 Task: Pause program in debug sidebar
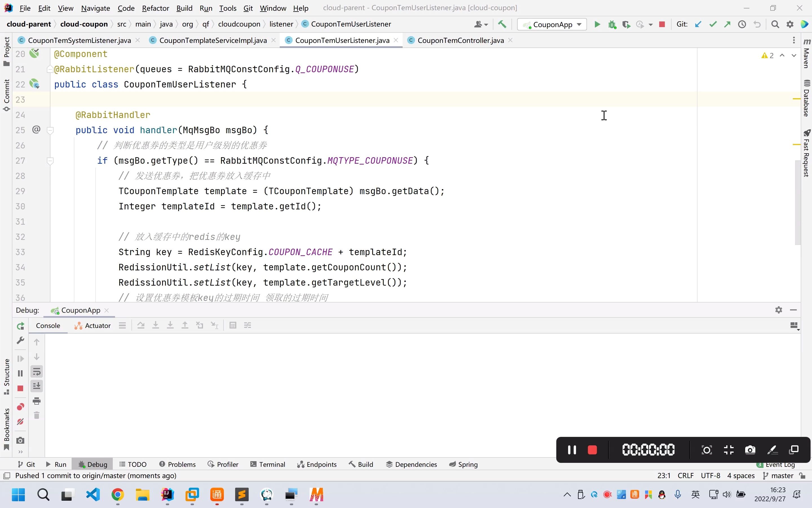coord(20,373)
